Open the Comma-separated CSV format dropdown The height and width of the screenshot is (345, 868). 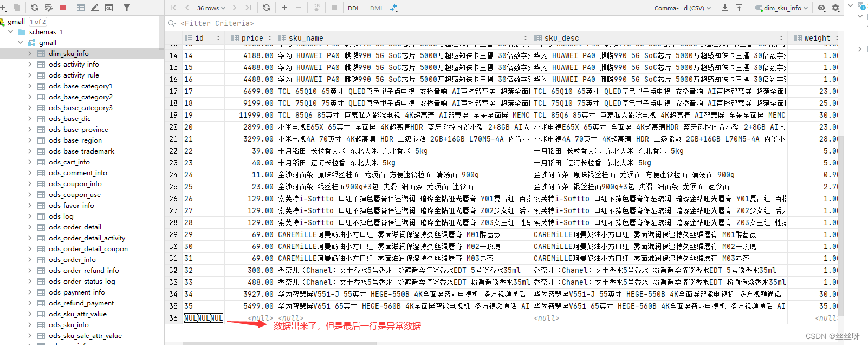click(683, 8)
